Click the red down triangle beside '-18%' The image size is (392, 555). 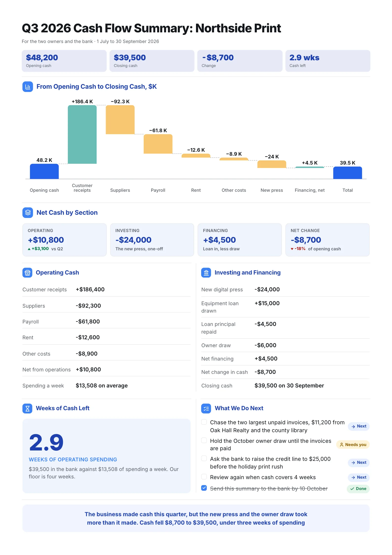292,249
